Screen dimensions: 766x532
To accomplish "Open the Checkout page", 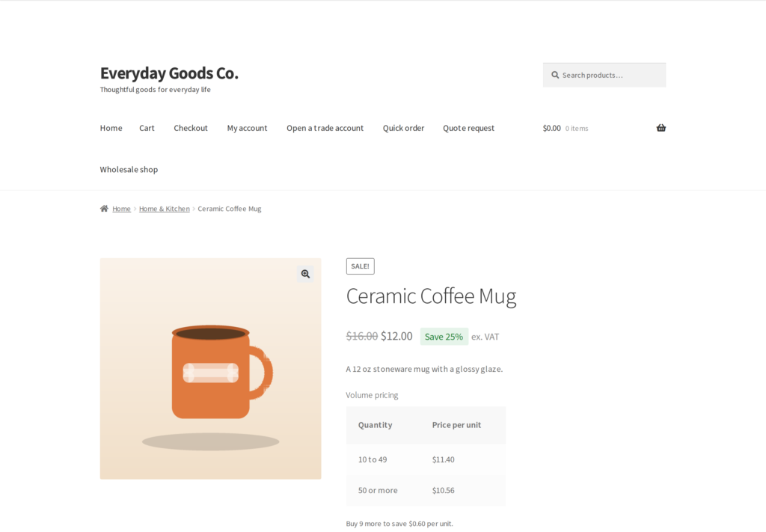I will click(191, 128).
